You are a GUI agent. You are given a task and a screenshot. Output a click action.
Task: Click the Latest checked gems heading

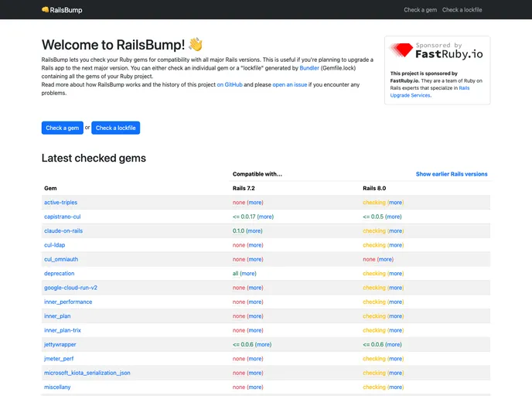(94, 158)
